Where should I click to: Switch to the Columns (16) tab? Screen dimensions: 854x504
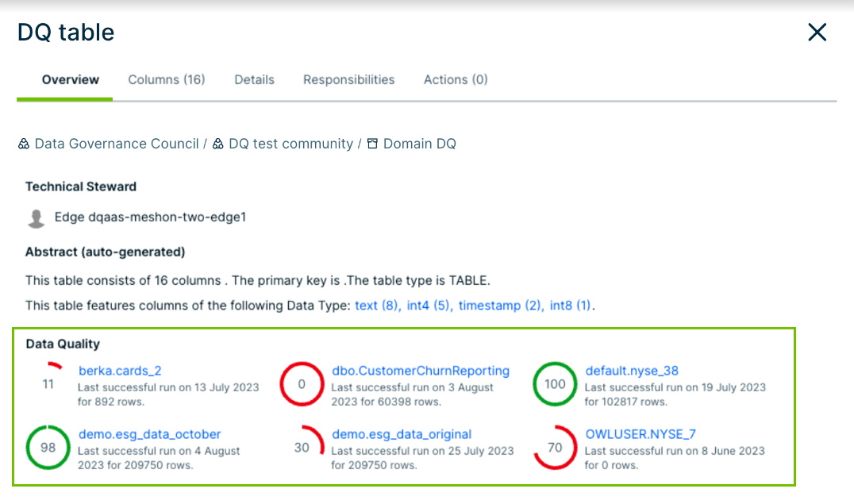167,79
